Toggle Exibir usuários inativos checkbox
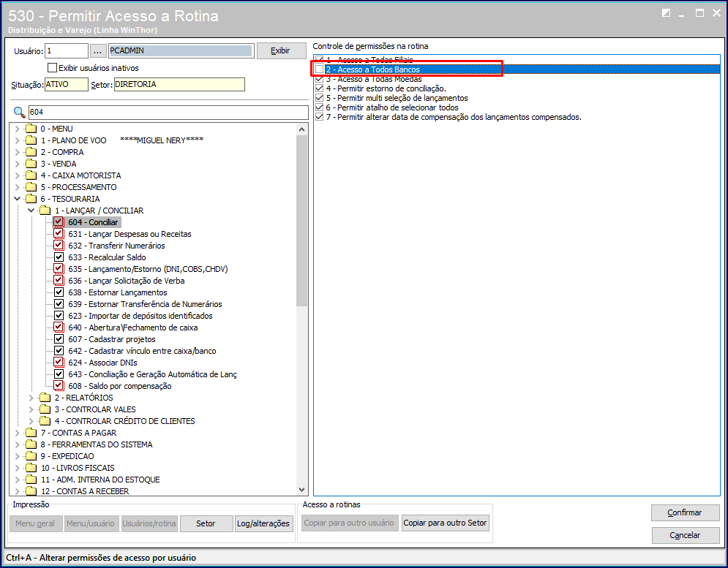The image size is (728, 568). pos(53,68)
